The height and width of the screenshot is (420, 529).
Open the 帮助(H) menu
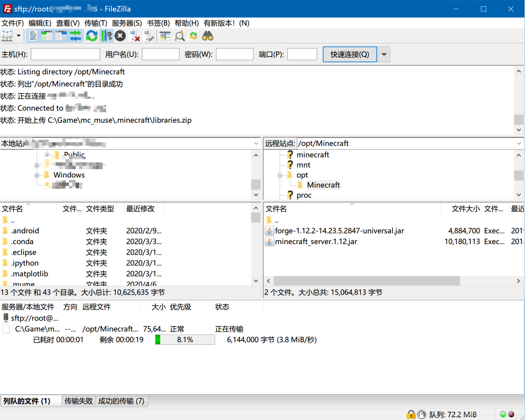(187, 23)
